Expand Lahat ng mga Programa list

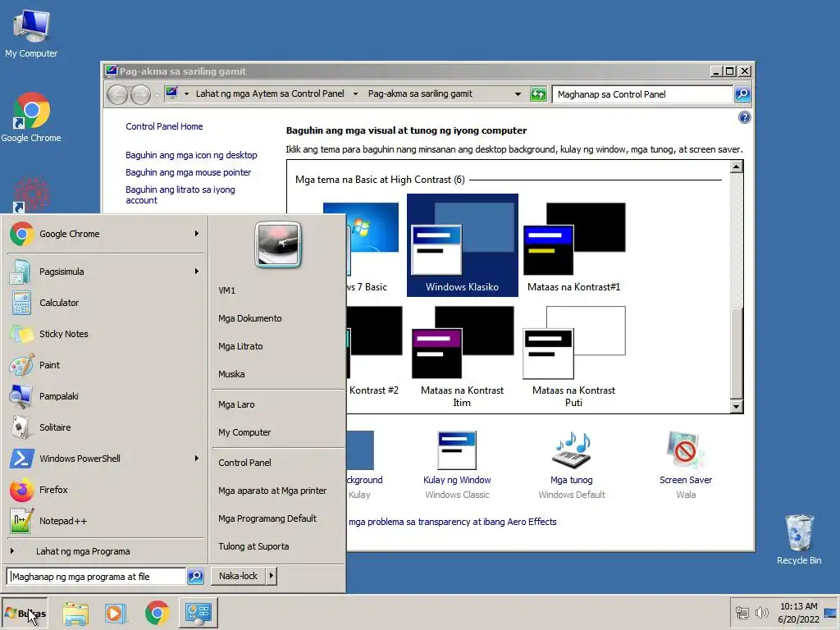[x=105, y=551]
